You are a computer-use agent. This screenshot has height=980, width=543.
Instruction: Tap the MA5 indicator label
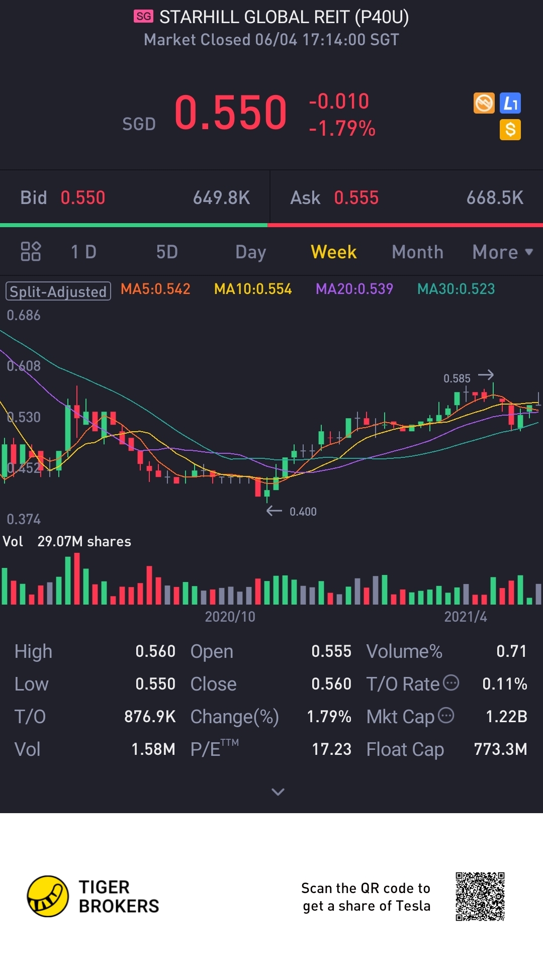coord(155,289)
